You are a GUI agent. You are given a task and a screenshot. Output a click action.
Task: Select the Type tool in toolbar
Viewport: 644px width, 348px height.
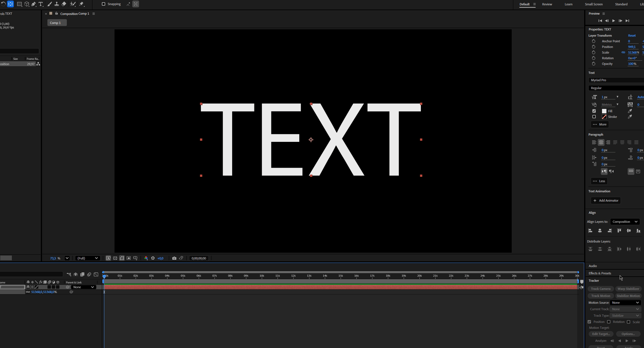(41, 4)
